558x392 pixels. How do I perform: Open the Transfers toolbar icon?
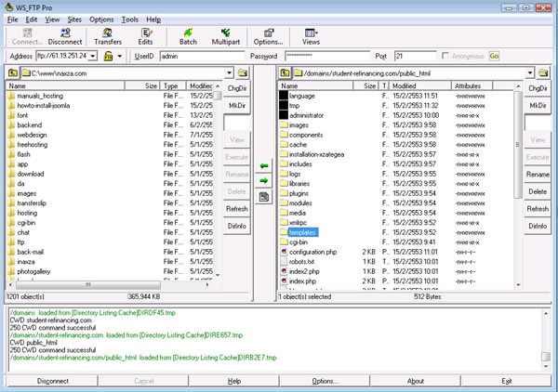click(108, 36)
